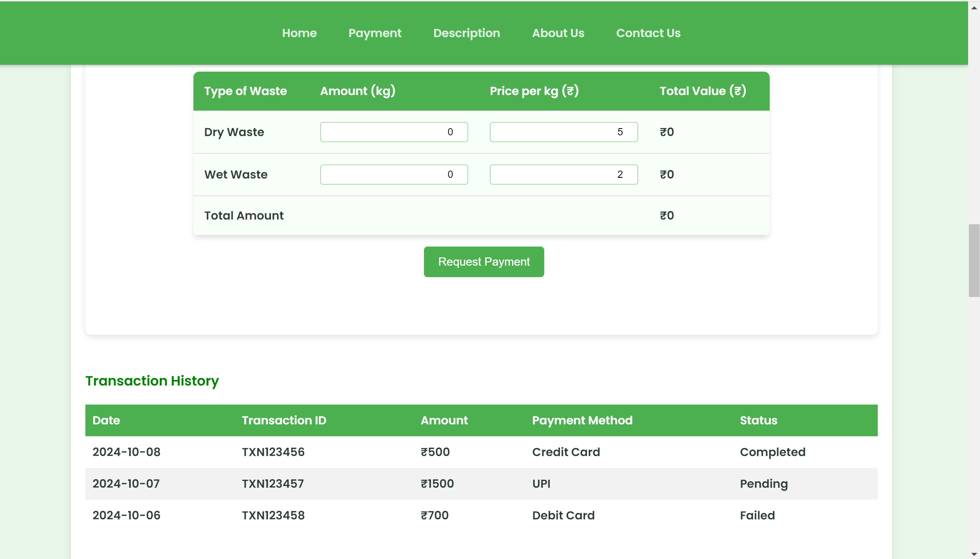Navigate to About Us
Viewport: 980px width, 559px height.
click(x=558, y=33)
